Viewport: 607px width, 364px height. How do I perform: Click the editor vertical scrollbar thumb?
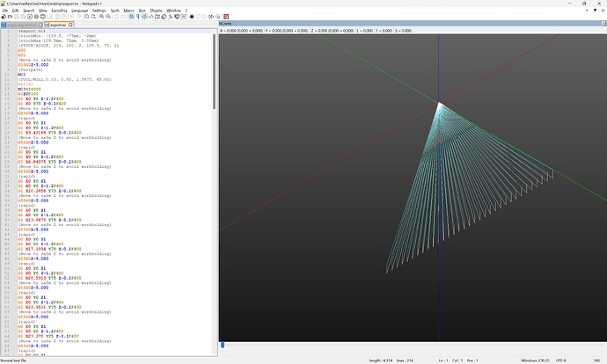(214, 71)
